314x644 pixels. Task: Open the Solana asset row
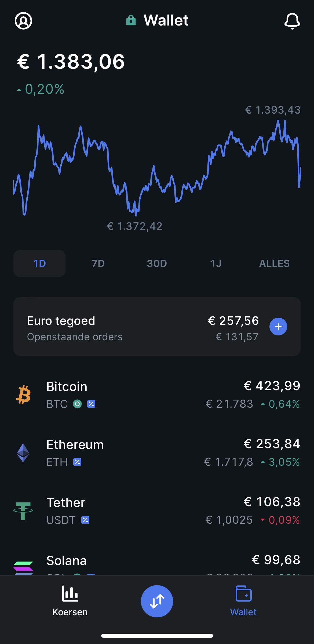[x=157, y=563]
